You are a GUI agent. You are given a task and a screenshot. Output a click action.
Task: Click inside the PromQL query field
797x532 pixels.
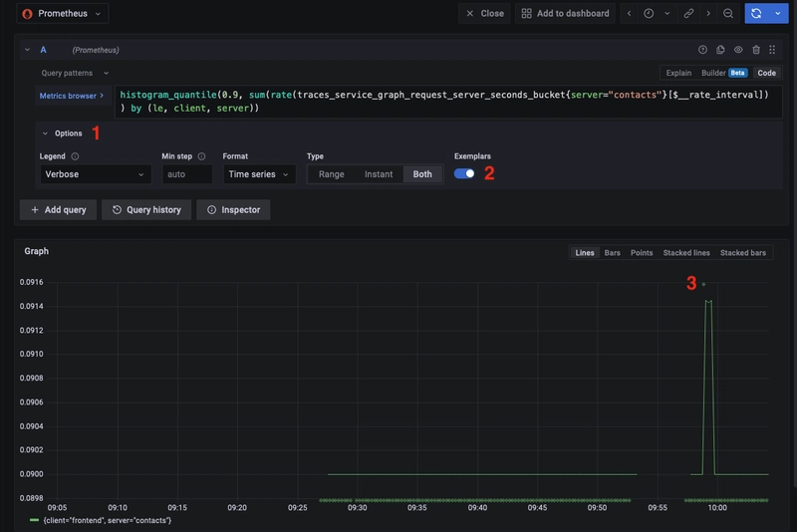(448, 102)
